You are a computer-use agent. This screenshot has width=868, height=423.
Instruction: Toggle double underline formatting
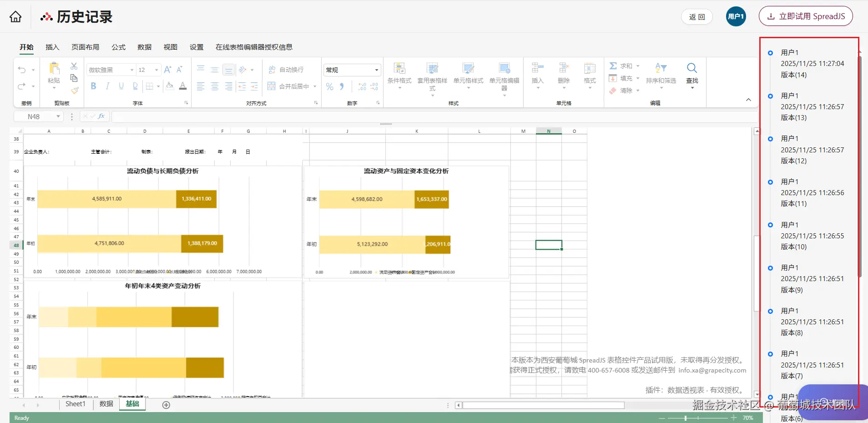[135, 86]
